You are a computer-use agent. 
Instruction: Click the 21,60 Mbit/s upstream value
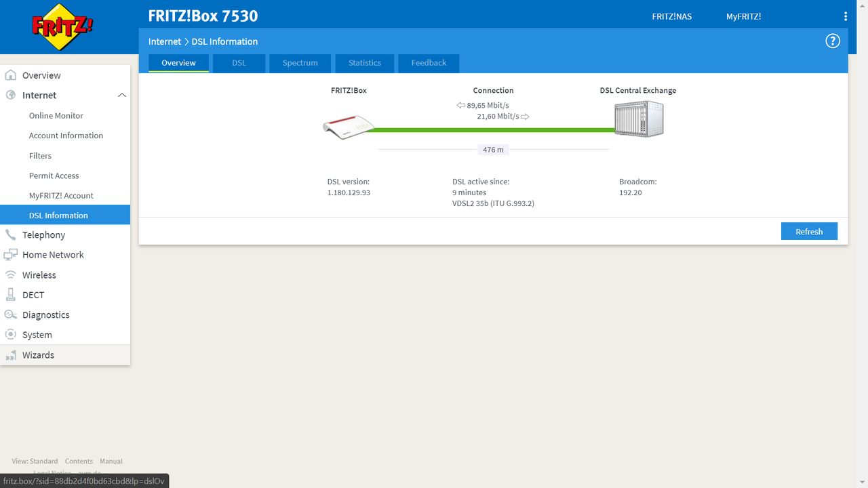click(x=498, y=117)
